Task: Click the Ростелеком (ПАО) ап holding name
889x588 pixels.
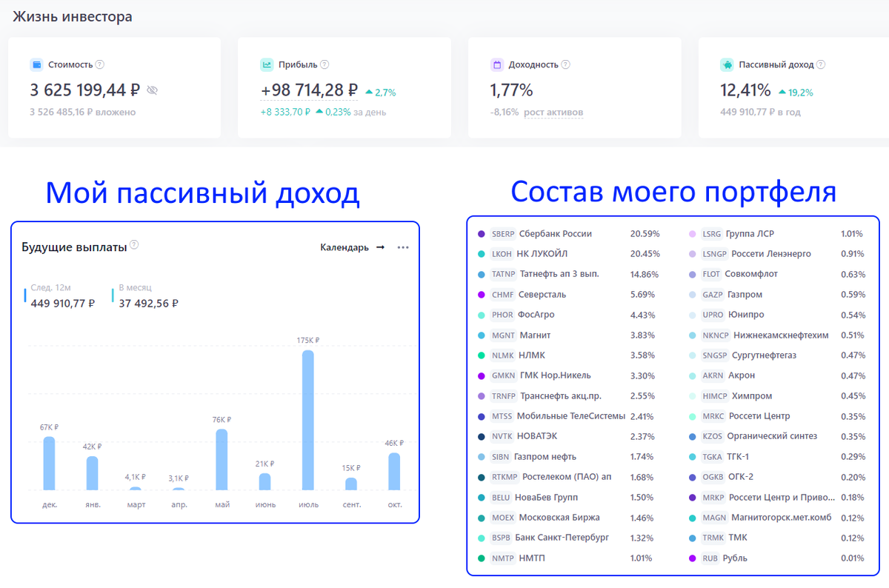Action: click(x=567, y=477)
